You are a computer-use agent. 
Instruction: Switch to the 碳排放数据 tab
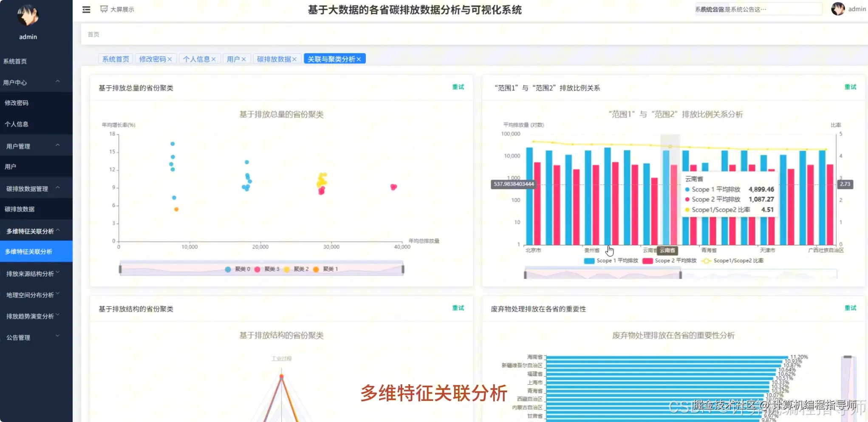tap(274, 59)
